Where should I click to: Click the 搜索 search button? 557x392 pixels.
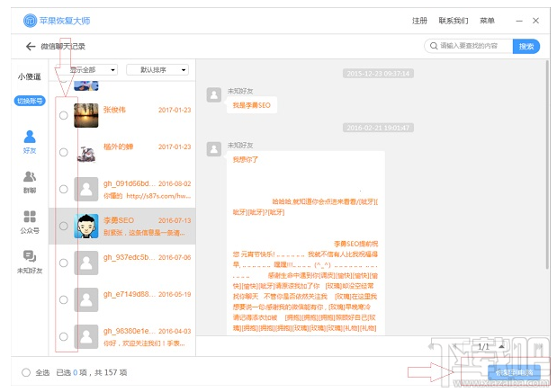(526, 46)
